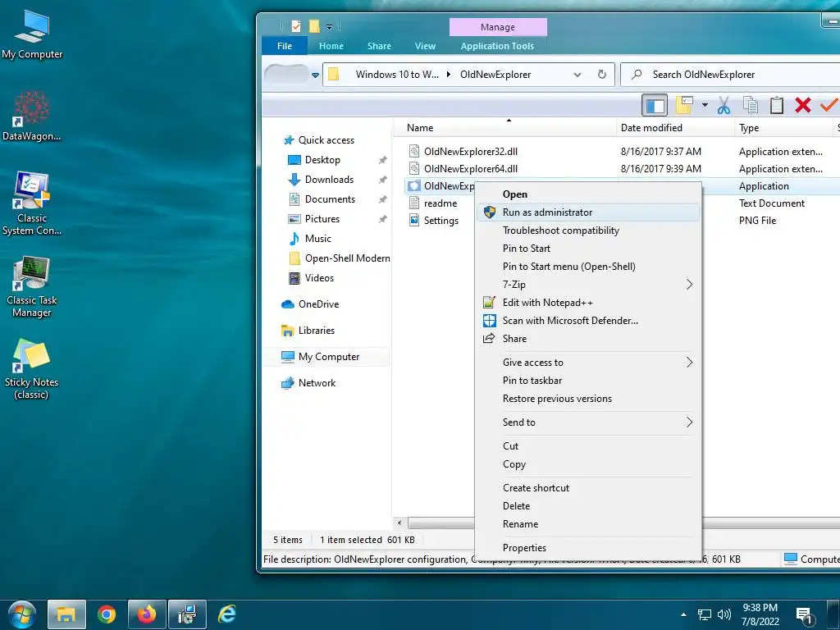Click the taskbar clock showing 9:38 PM
The width and height of the screenshot is (840, 630).
click(x=760, y=614)
